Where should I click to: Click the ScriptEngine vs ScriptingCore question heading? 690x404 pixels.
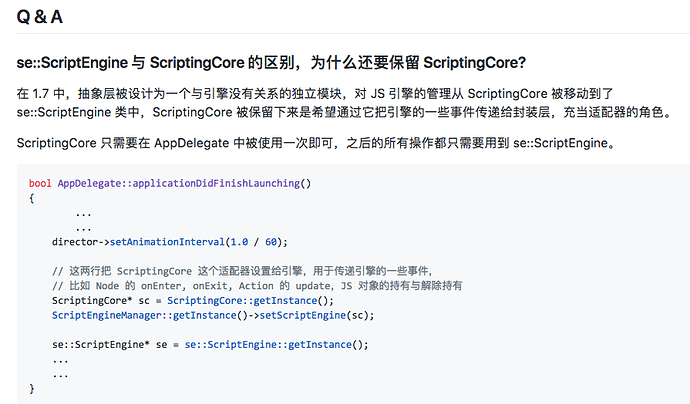[271, 63]
